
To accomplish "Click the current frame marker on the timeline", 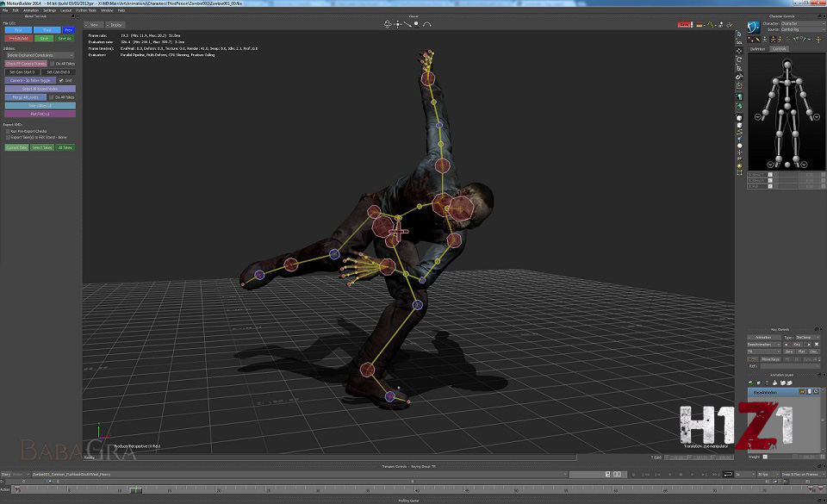I will coord(136,489).
